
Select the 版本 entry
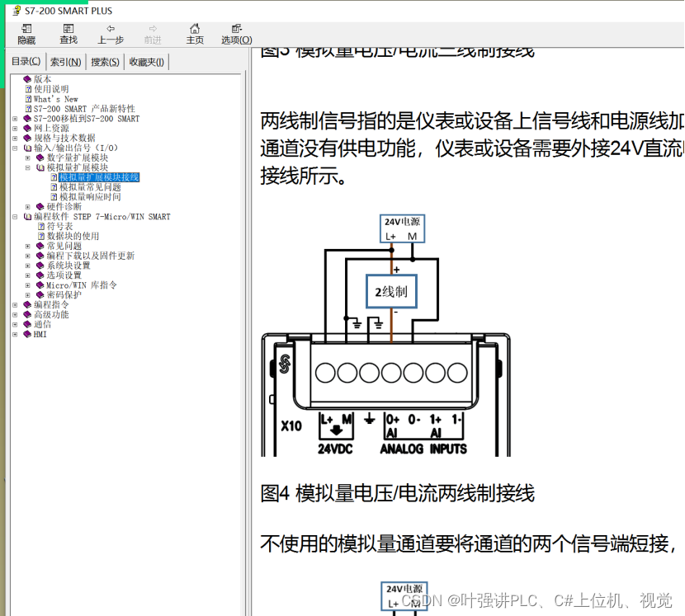pyautogui.click(x=42, y=79)
